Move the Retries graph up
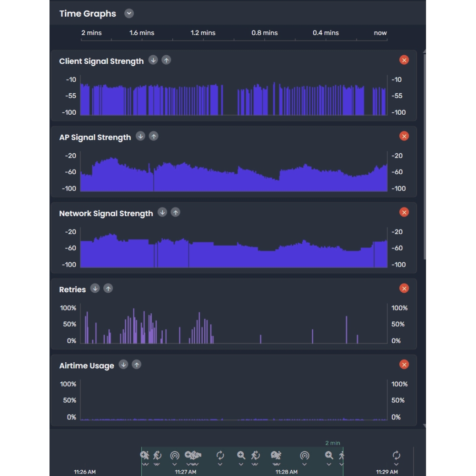476x476 pixels. click(108, 288)
